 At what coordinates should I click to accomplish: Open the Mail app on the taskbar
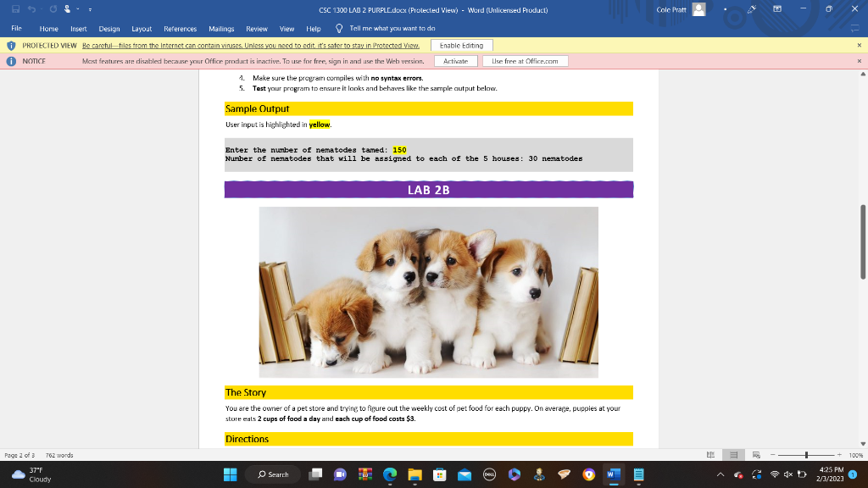point(465,474)
